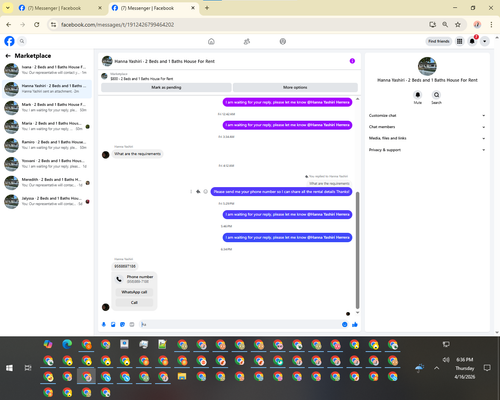
Task: Send a thumbs up like
Action: pyautogui.click(x=355, y=324)
